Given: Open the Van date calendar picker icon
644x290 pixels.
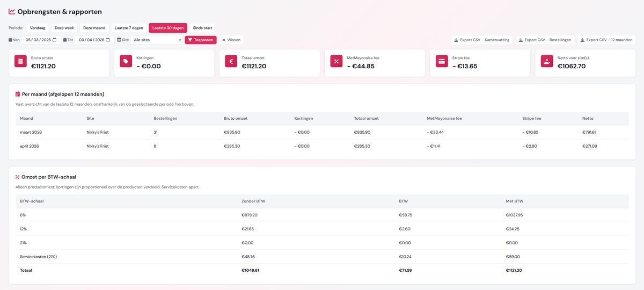Looking at the screenshot, I should pos(54,40).
